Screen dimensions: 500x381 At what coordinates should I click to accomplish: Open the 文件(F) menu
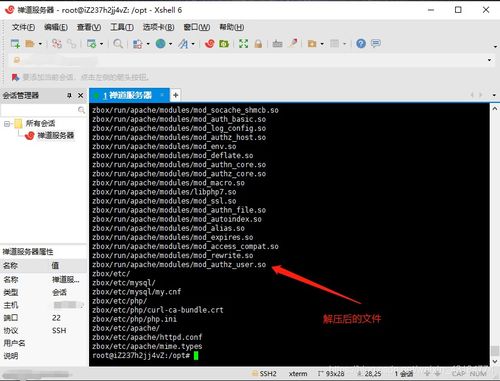click(x=23, y=27)
